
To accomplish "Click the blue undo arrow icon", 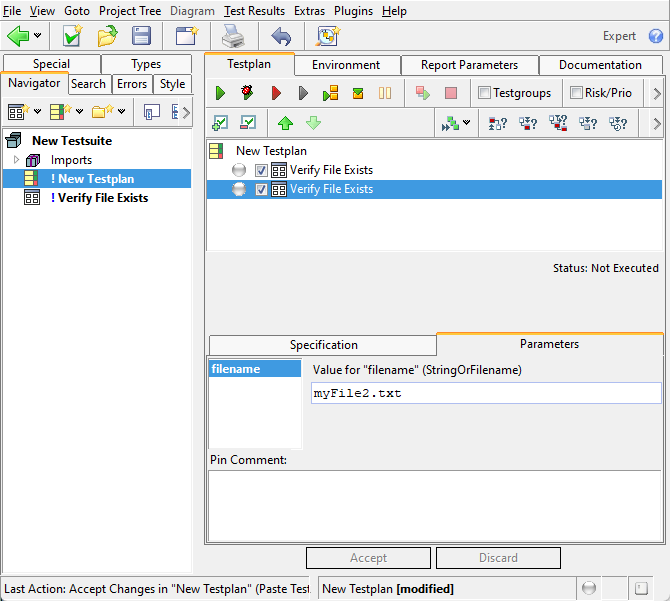I will [281, 36].
